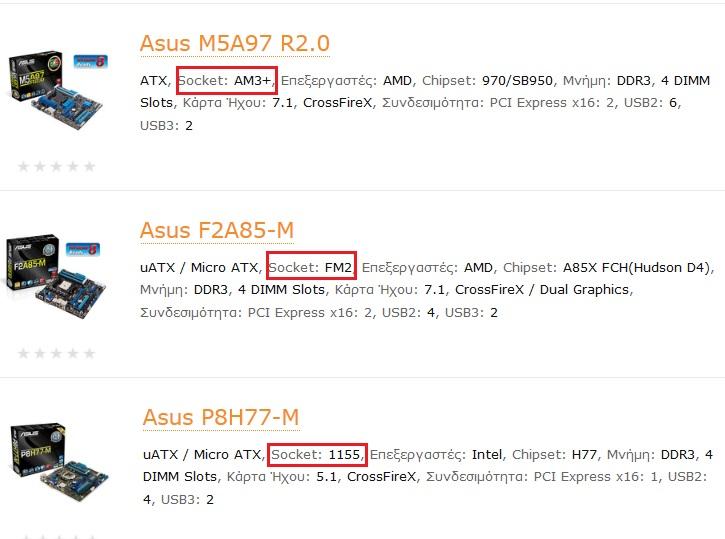Open the Asus P8H77-M product link
The height and width of the screenshot is (539, 725).
pos(221,416)
